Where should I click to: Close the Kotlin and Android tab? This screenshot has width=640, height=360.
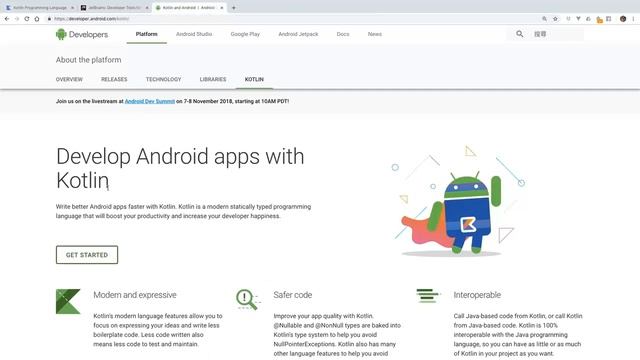(222, 8)
